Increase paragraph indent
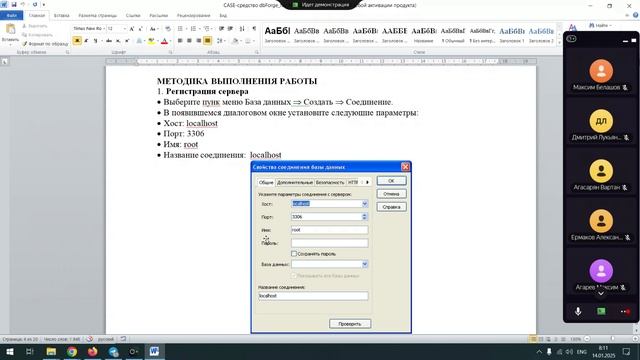This screenshot has width=640, height=360. [230, 29]
